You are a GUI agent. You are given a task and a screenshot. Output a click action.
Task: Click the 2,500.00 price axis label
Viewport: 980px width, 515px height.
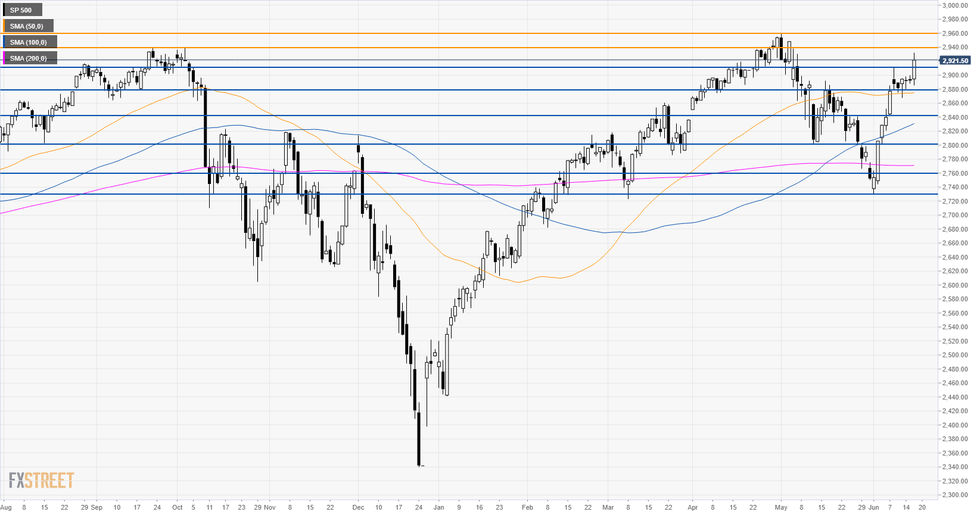pyautogui.click(x=955, y=355)
